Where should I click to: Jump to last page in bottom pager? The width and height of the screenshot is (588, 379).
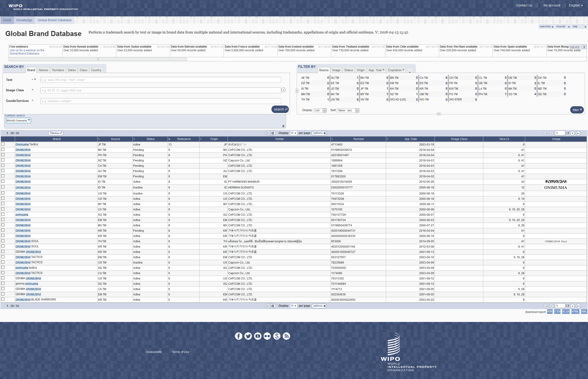pyautogui.click(x=578, y=306)
